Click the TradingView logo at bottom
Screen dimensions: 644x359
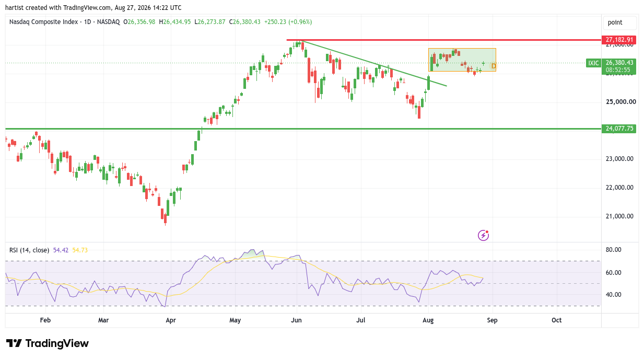point(48,343)
